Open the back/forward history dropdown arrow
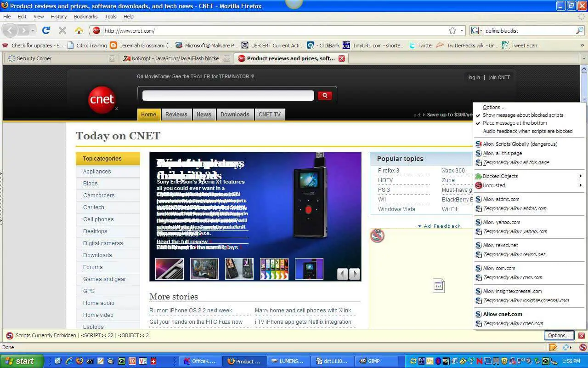The height and width of the screenshot is (368, 588). pyautogui.click(x=33, y=30)
